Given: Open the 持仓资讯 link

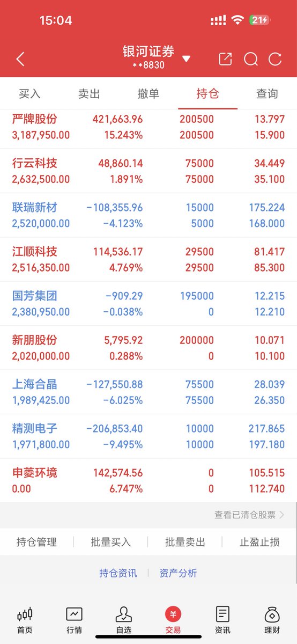Looking at the screenshot, I should click(x=118, y=573).
